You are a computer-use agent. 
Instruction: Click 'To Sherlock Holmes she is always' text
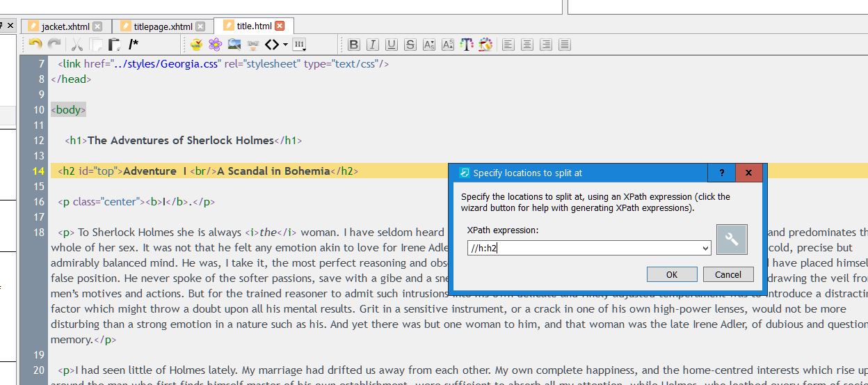coord(160,233)
